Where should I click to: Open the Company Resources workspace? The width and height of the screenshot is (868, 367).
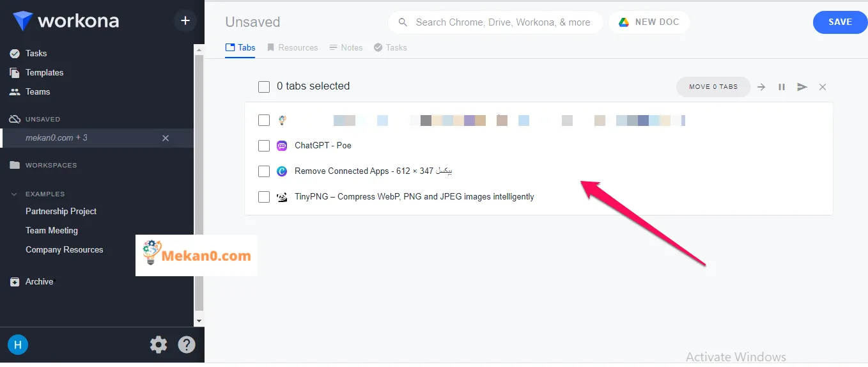pyautogui.click(x=64, y=249)
